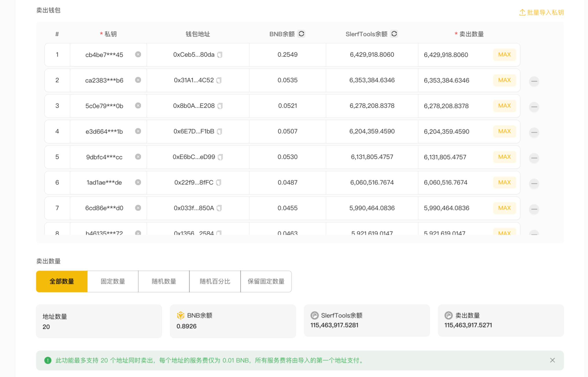Copy wallet address 0xCeb5...80da
Image resolution: width=588 pixels, height=377 pixels.
pos(220,55)
